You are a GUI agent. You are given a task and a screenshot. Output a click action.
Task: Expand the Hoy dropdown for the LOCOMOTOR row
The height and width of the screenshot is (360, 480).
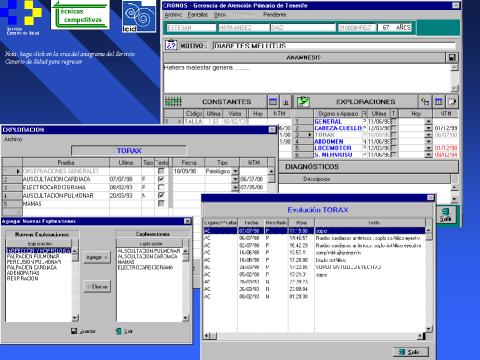(429, 148)
